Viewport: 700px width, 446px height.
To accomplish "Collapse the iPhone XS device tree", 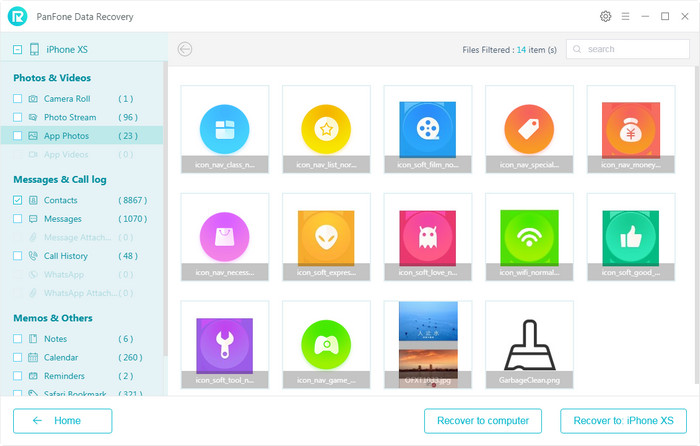I will pyautogui.click(x=18, y=50).
